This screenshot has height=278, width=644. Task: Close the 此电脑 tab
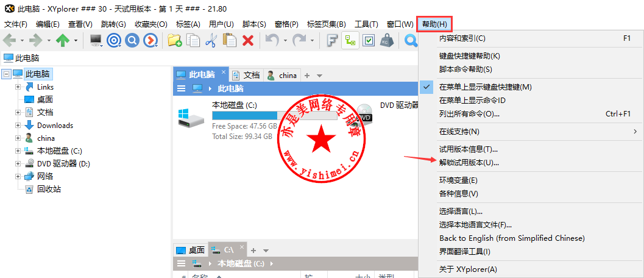coord(224,72)
